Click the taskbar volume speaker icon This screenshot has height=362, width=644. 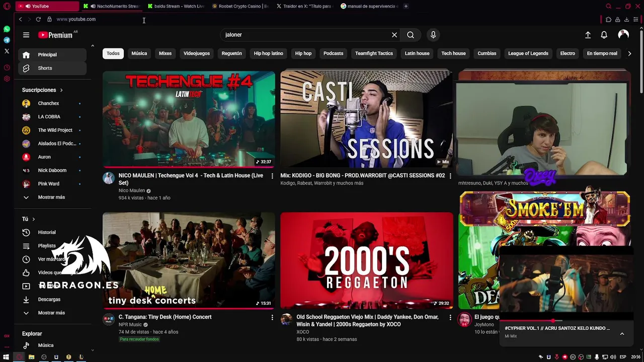coord(614,357)
